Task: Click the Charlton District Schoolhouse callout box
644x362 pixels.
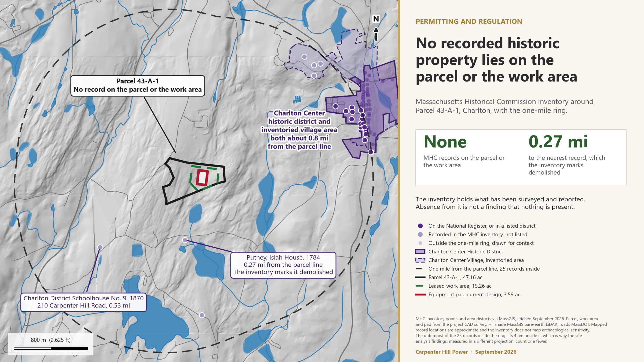Action: click(x=83, y=302)
